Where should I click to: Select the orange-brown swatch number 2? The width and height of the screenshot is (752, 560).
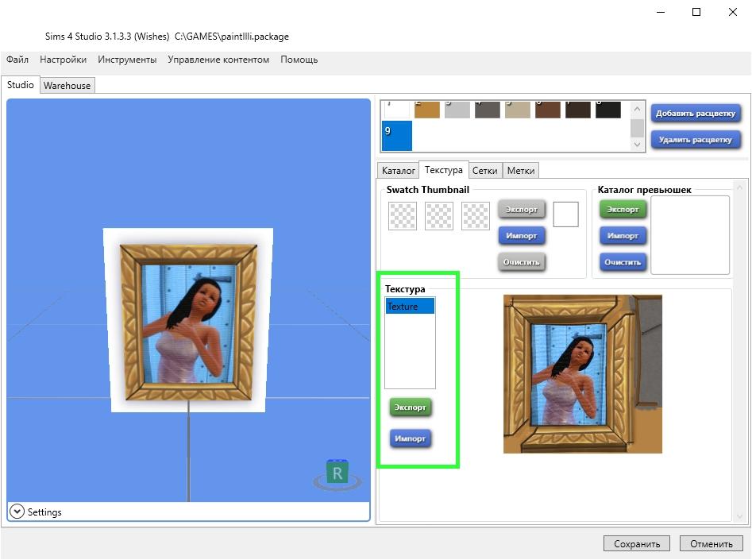coord(426,110)
